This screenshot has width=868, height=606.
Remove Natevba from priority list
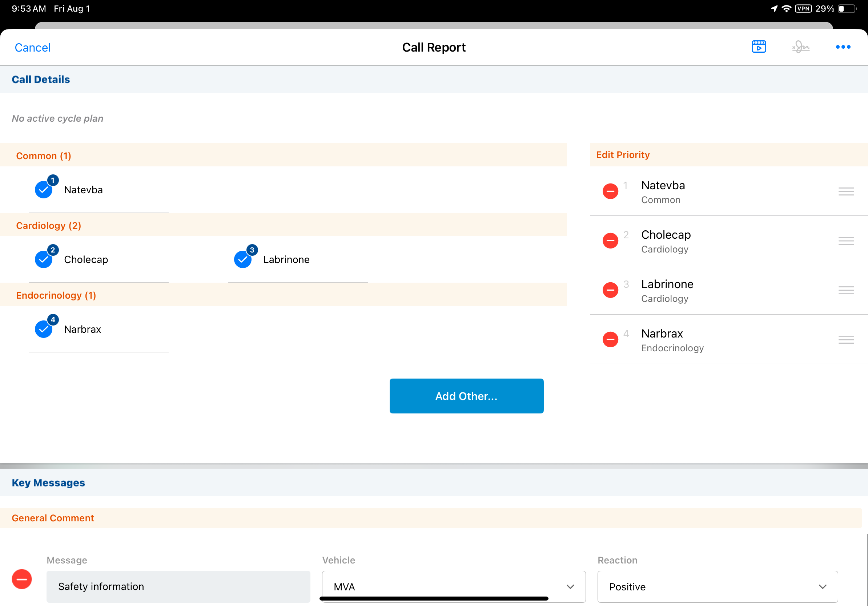coord(610,191)
